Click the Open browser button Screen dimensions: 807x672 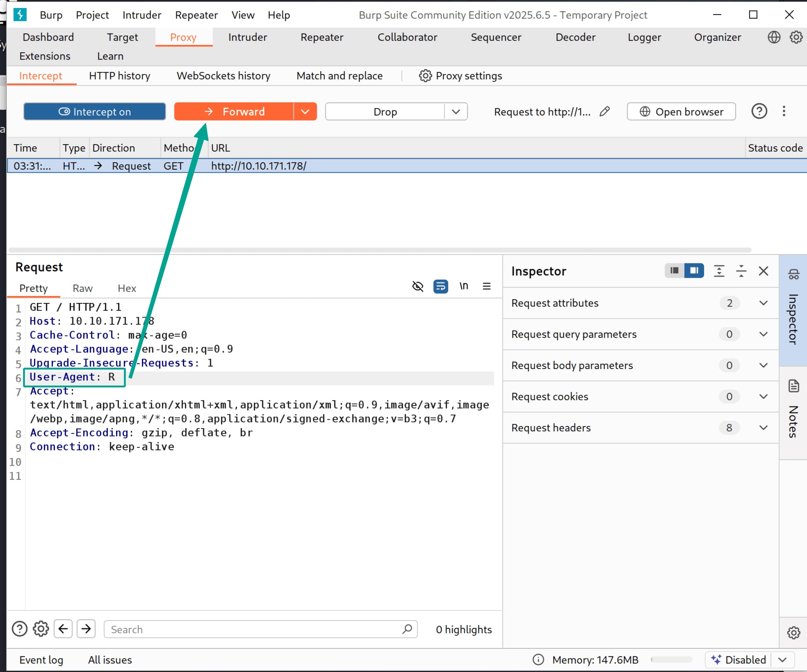coord(681,111)
